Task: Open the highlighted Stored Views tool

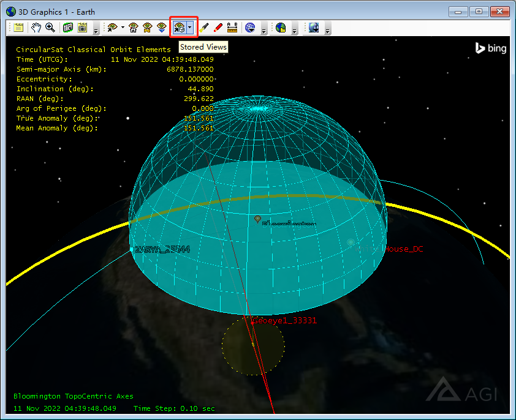Action: pos(180,28)
